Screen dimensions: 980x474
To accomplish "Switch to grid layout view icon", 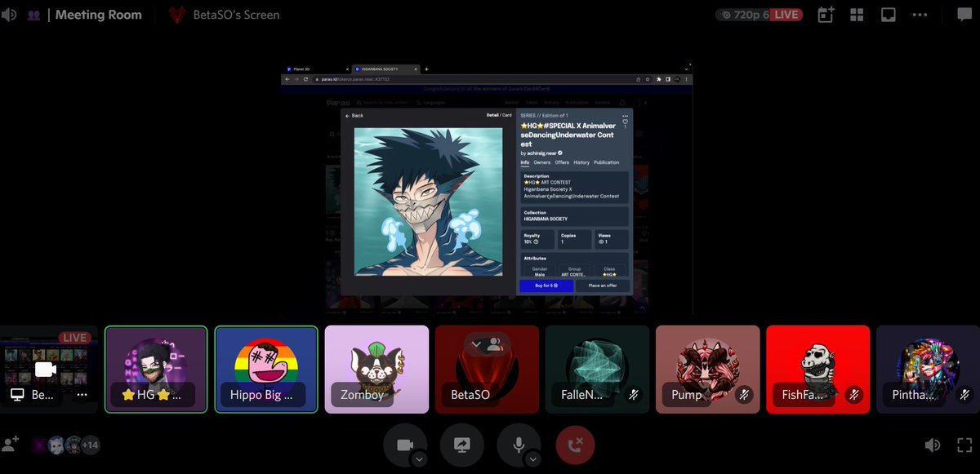I will (857, 15).
